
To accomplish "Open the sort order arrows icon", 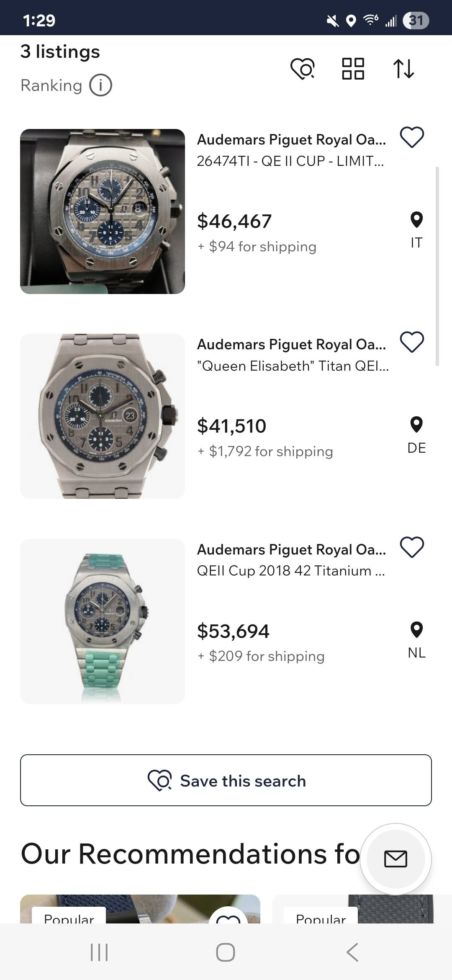I will (x=404, y=69).
